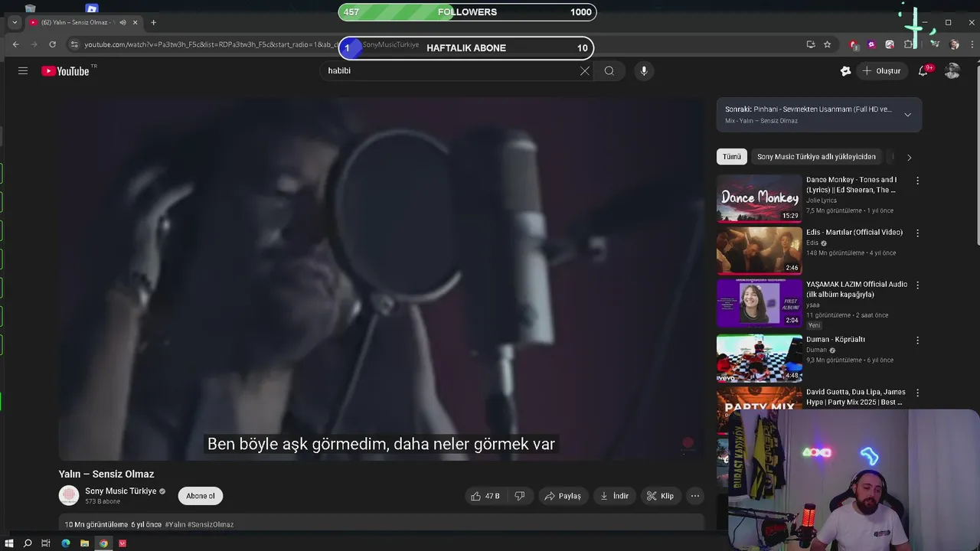Screen dimensions: 980x551
Task: Open the #SensizOlmaz hashtag link
Action: point(211,524)
